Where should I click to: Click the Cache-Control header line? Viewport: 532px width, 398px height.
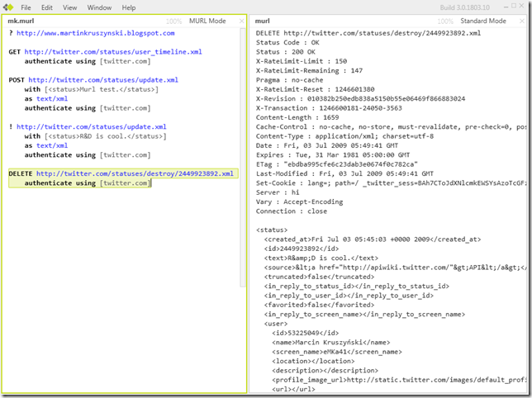(x=392, y=127)
